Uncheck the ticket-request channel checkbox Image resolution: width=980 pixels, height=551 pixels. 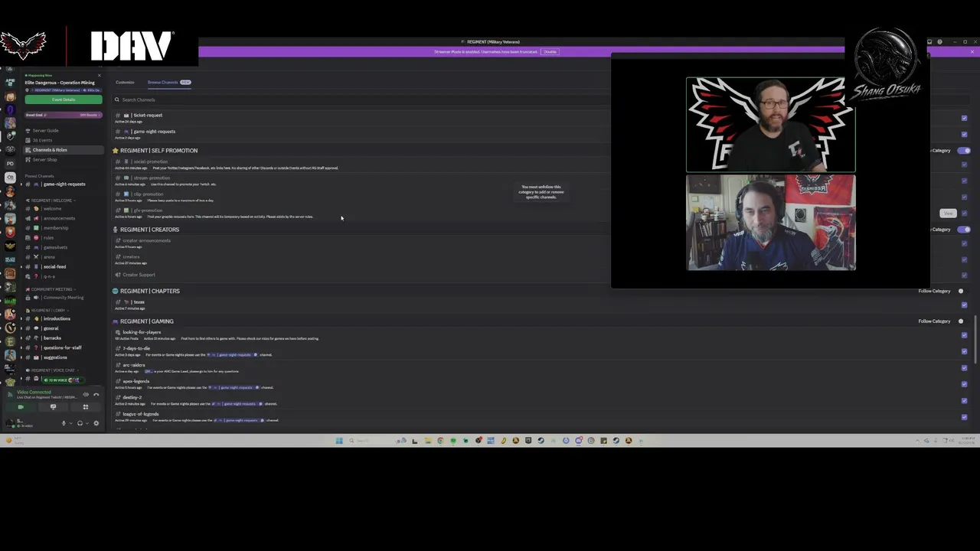[x=964, y=118]
